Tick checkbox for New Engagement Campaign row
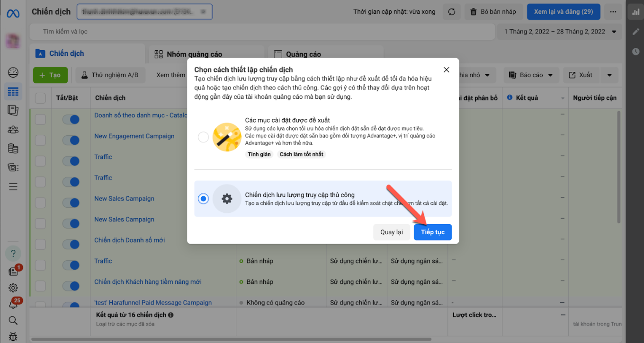This screenshot has height=343, width=644. pyautogui.click(x=41, y=140)
